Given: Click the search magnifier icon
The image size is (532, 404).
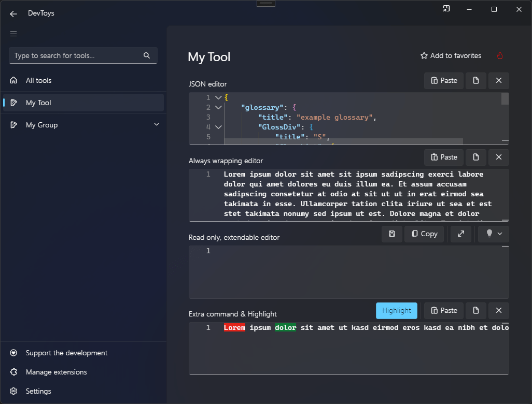Looking at the screenshot, I should (x=147, y=55).
